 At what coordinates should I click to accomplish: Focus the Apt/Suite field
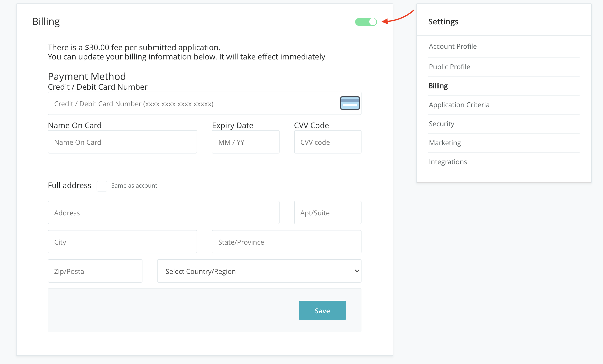pos(327,213)
